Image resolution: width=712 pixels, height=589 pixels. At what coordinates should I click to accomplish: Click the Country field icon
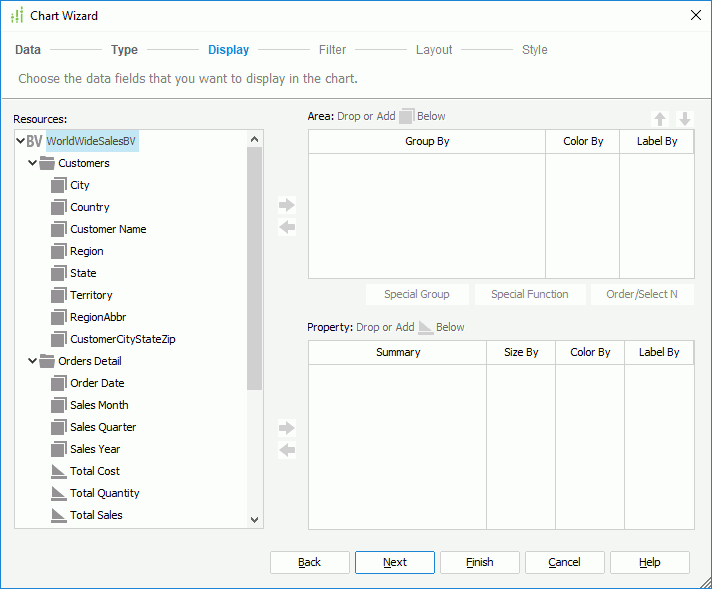(59, 207)
